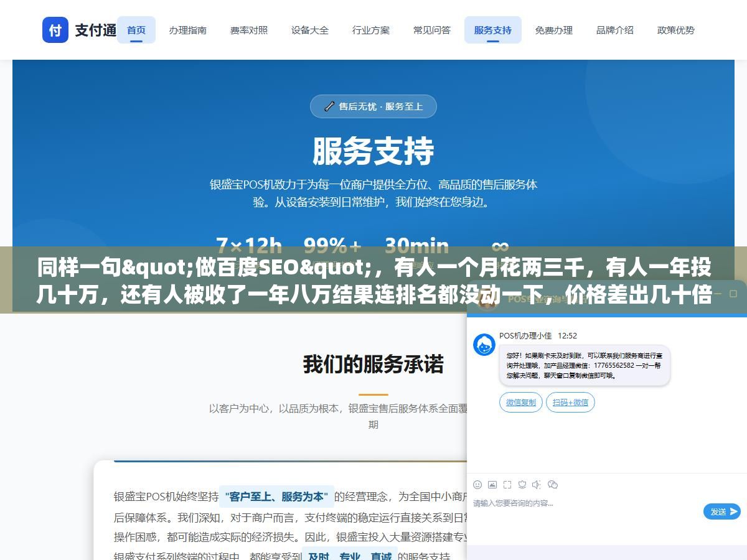Screen dimensions: 747x560
Task: Click the 7×12h statistic
Action: tap(249, 245)
